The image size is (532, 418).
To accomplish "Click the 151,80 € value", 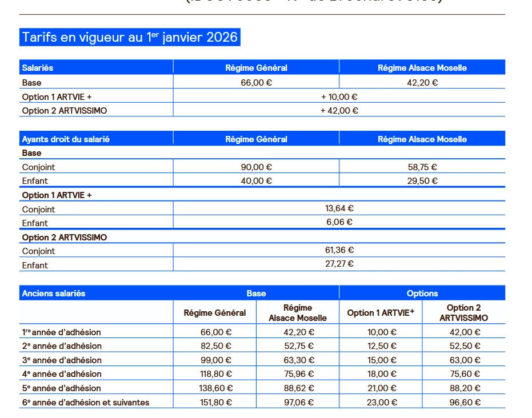I will [216, 403].
